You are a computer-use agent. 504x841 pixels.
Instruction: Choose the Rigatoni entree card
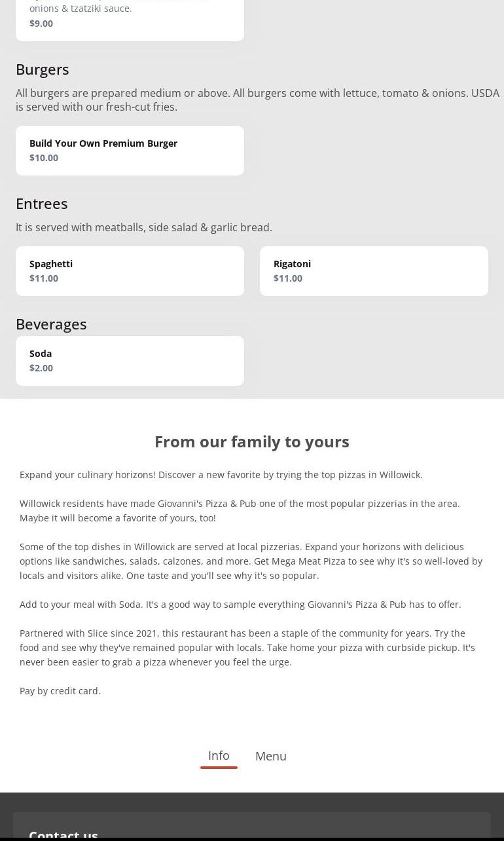(x=374, y=271)
